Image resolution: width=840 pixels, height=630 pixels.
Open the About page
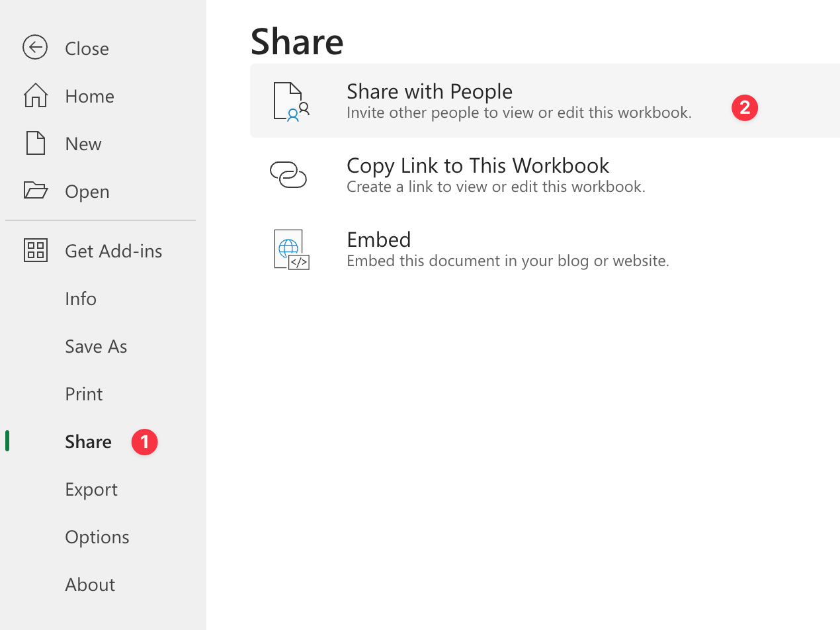90,584
